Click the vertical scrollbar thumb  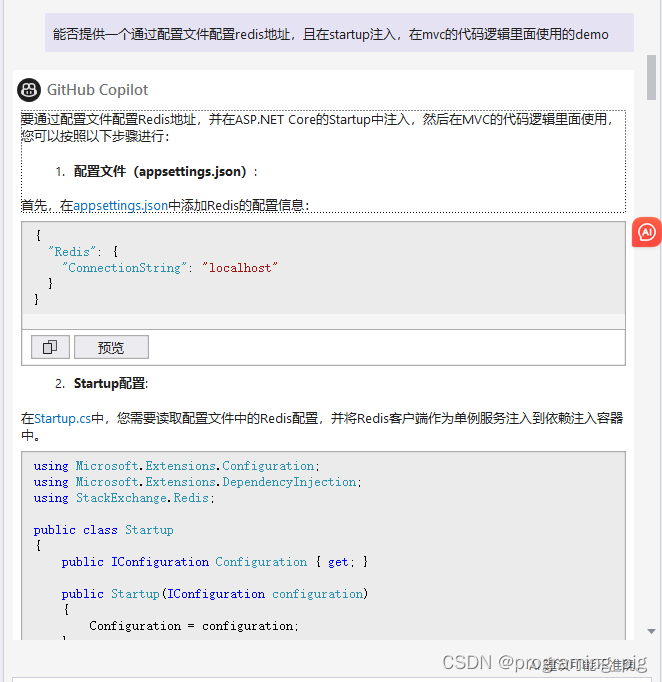[651, 77]
